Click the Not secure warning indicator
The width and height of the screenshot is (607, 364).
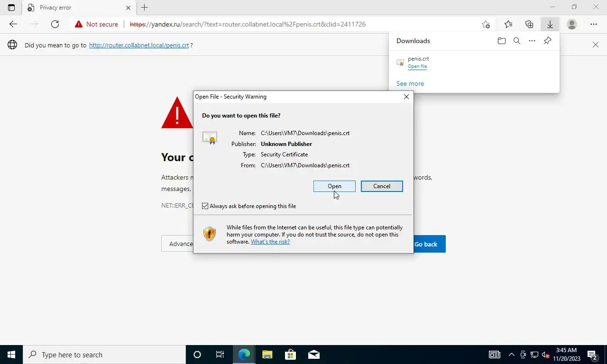tap(96, 24)
